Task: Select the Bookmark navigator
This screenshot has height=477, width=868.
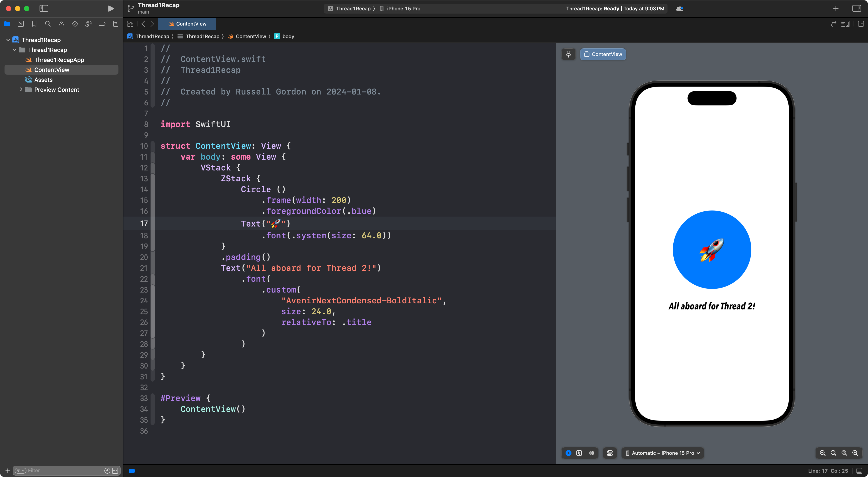Action: (34, 24)
